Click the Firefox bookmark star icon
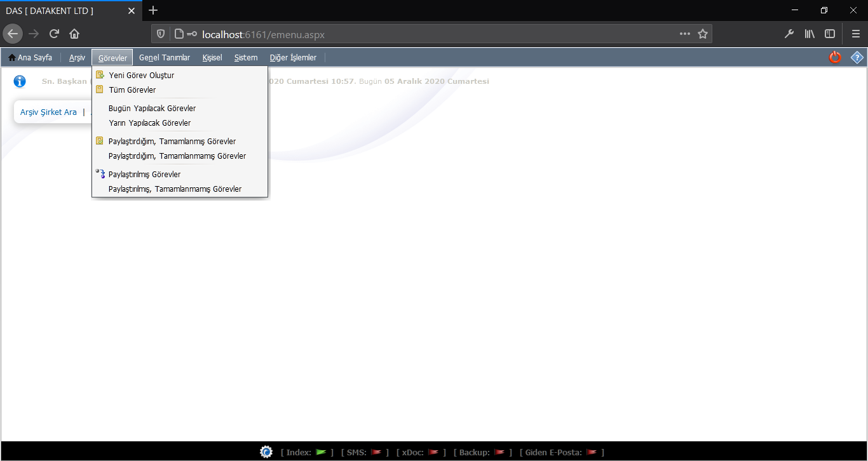 (703, 34)
